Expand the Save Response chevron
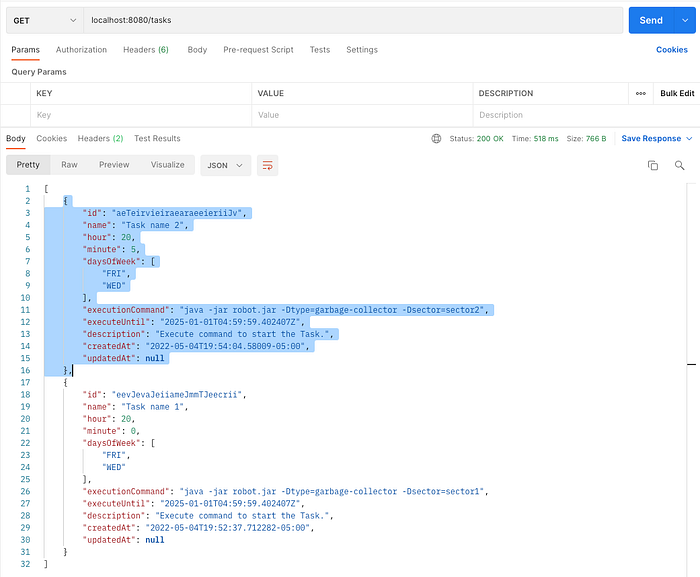The image size is (700, 577). 689,138
